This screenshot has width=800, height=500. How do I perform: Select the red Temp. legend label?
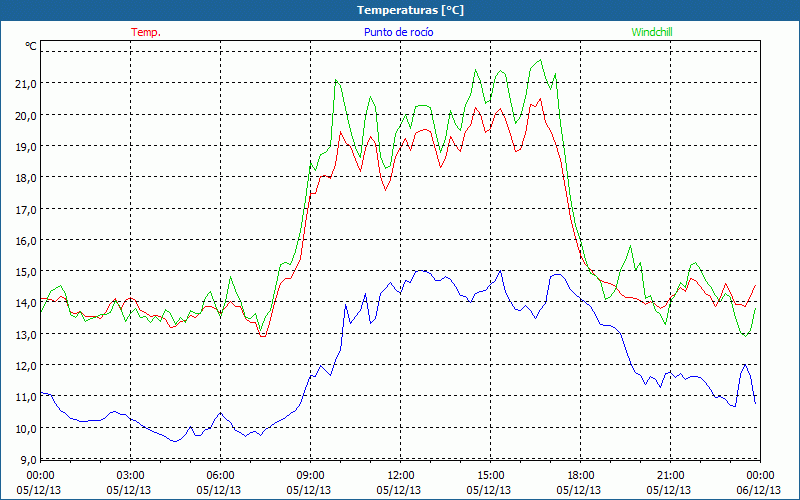(146, 32)
